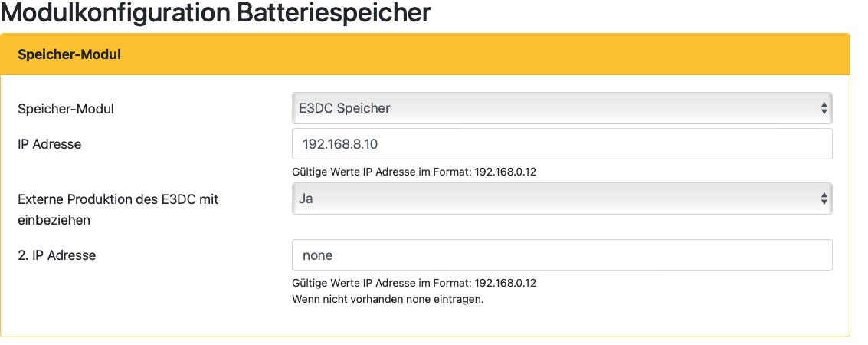This screenshot has width=868, height=345.
Task: Click the word none in the second IP field
Action: (x=318, y=255)
